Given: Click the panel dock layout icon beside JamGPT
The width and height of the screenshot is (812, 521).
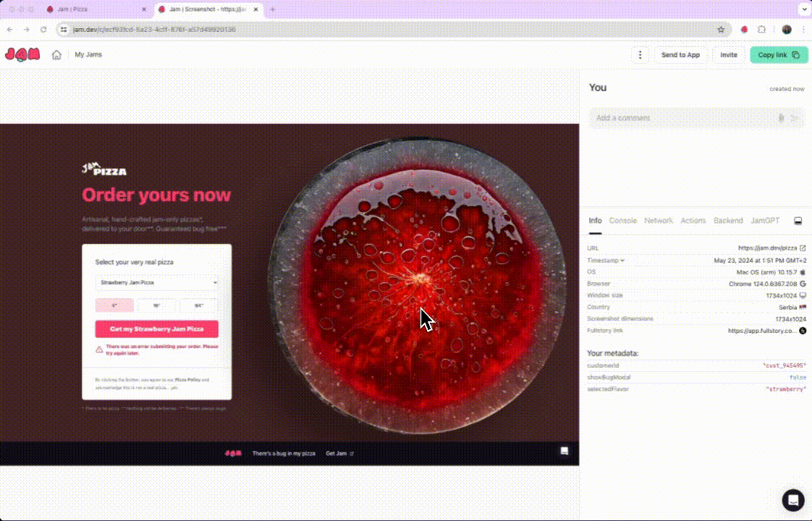Looking at the screenshot, I should (798, 221).
